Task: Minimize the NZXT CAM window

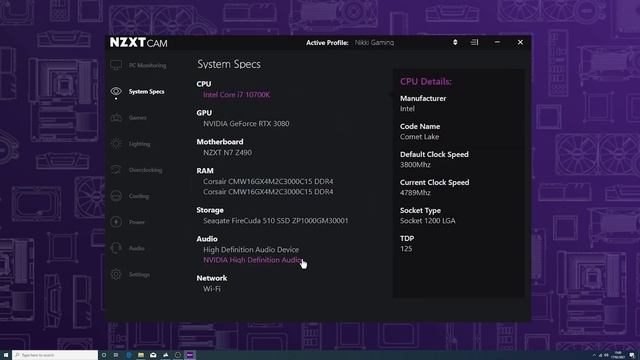Action: pos(497,42)
